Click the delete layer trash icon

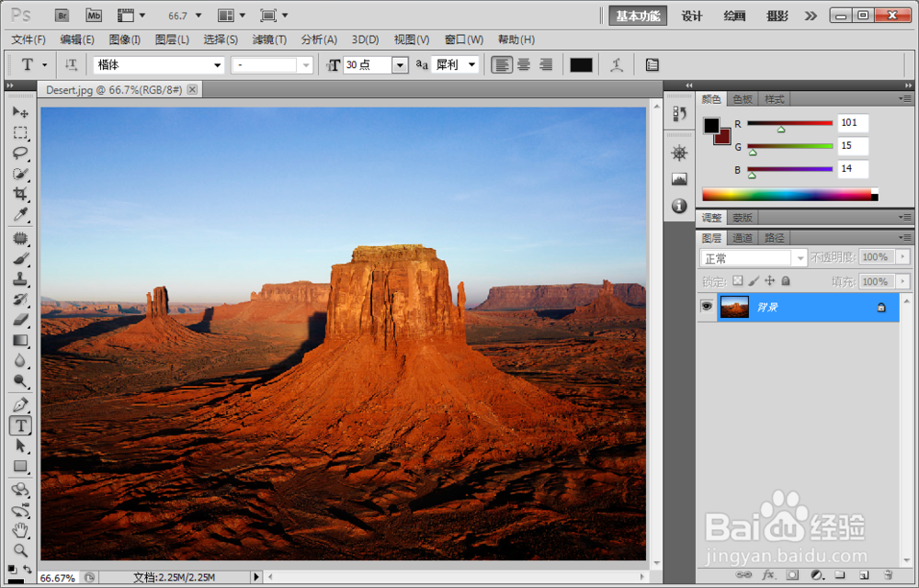887,575
